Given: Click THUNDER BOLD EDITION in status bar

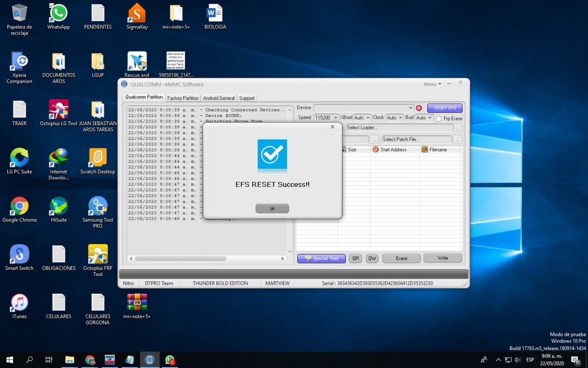Looking at the screenshot, I should pos(220,283).
